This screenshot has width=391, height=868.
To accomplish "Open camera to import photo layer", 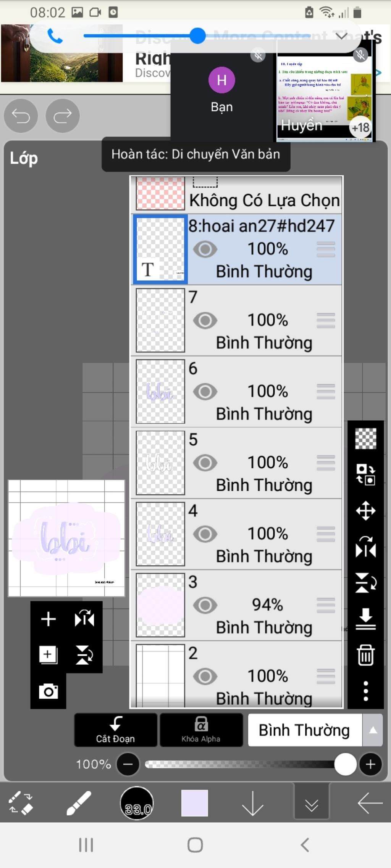I will click(x=48, y=691).
